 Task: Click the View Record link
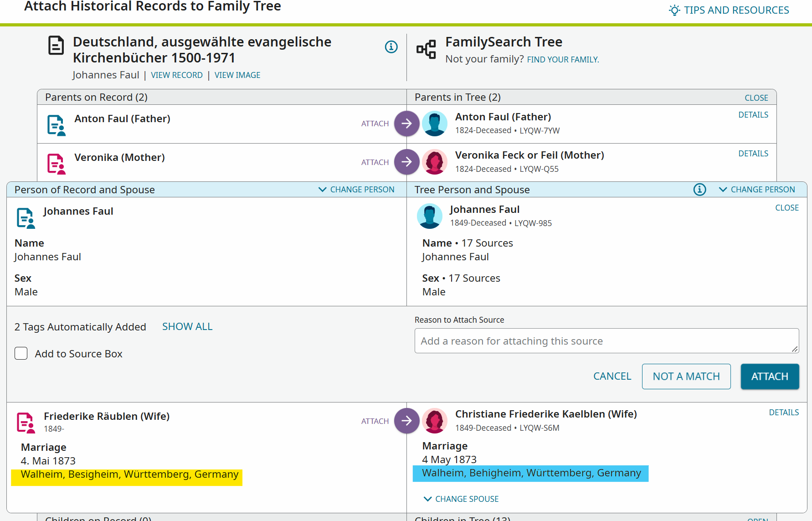click(x=177, y=75)
